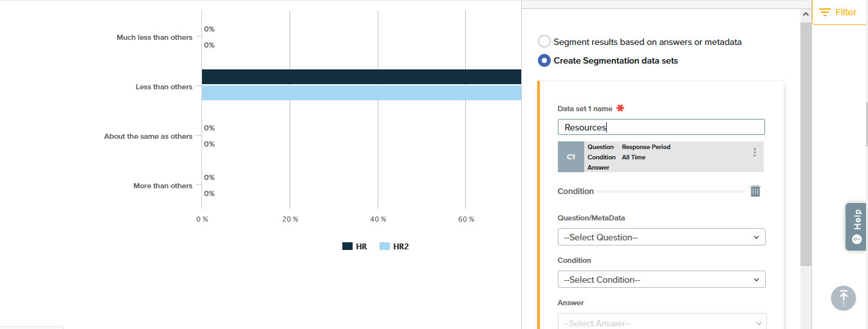Screen dimensions: 868x329
Task: Click the C1 condition badge
Action: (571, 157)
